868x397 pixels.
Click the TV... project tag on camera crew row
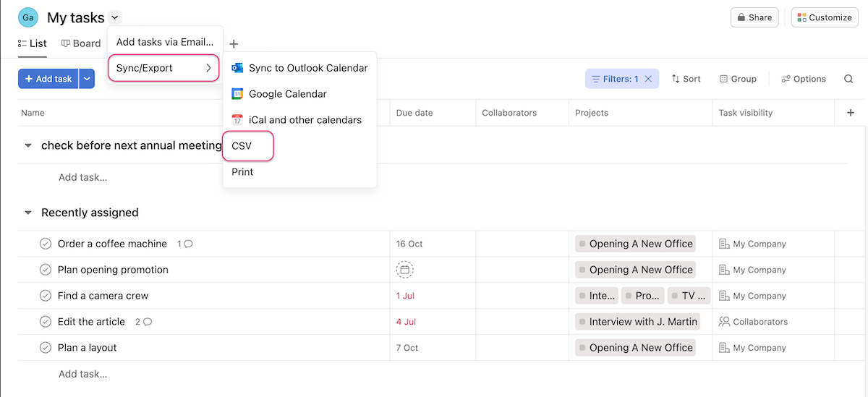[689, 296]
